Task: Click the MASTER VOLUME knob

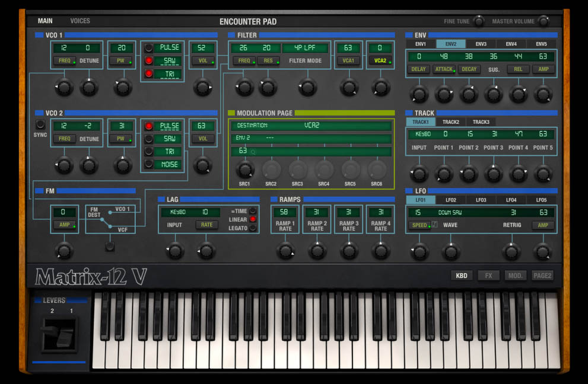Action: pyautogui.click(x=543, y=21)
